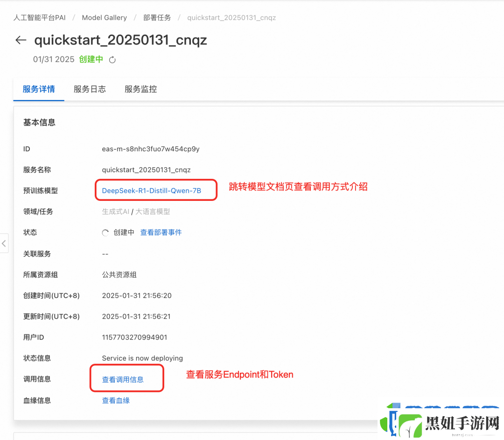
Task: Open the DeepSeek-R1-Distill-Qwen-7B model link
Action: tap(151, 191)
